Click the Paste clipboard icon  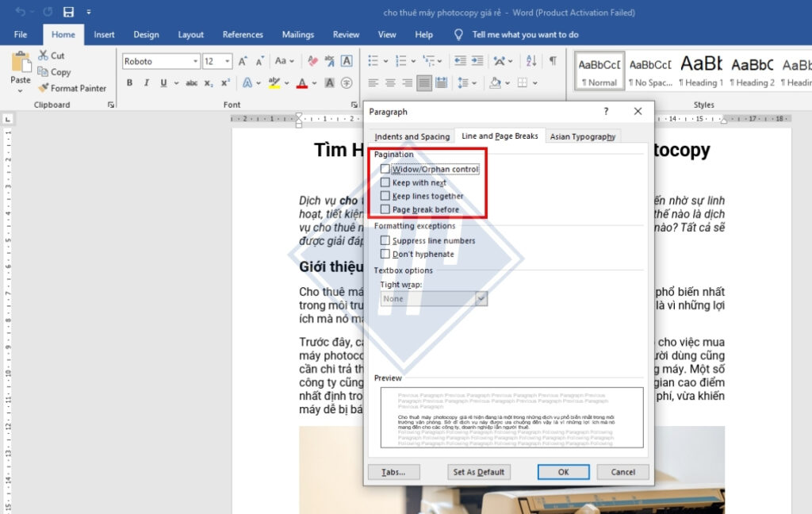[x=21, y=62]
